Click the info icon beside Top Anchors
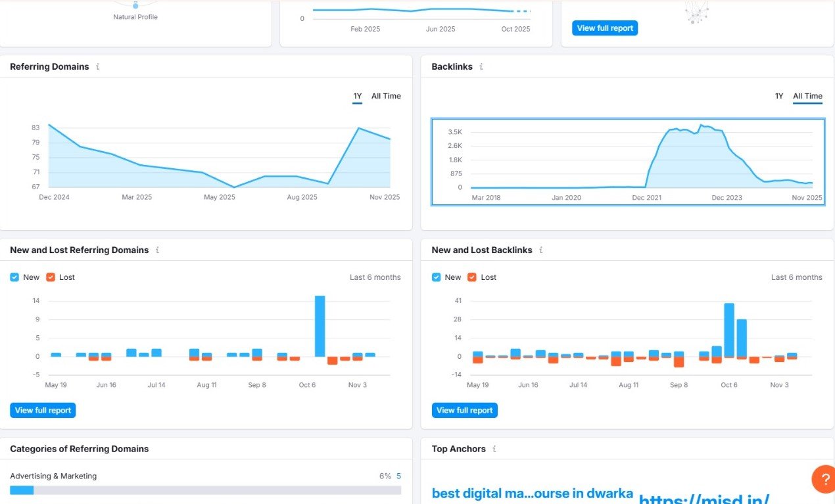This screenshot has height=504, width=835. pos(494,449)
